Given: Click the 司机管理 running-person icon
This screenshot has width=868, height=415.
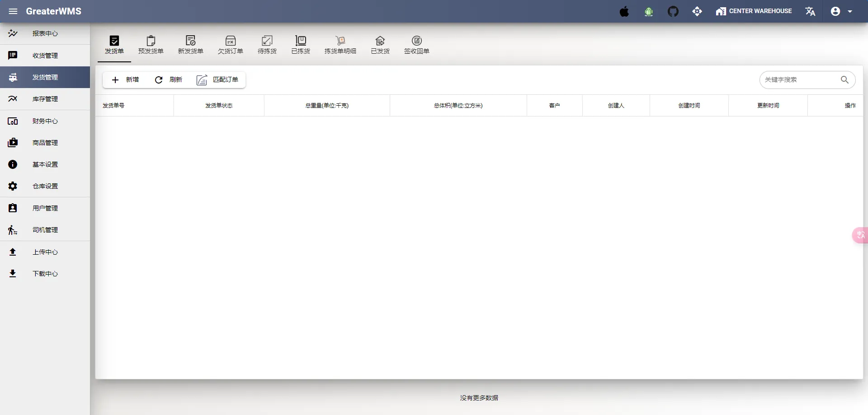Looking at the screenshot, I should (x=13, y=230).
